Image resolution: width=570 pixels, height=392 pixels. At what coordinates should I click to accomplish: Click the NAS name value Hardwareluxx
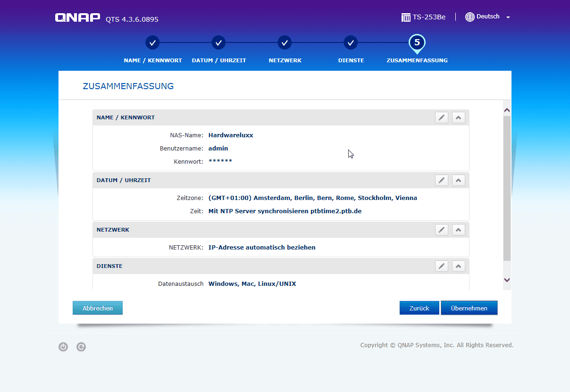pos(231,135)
